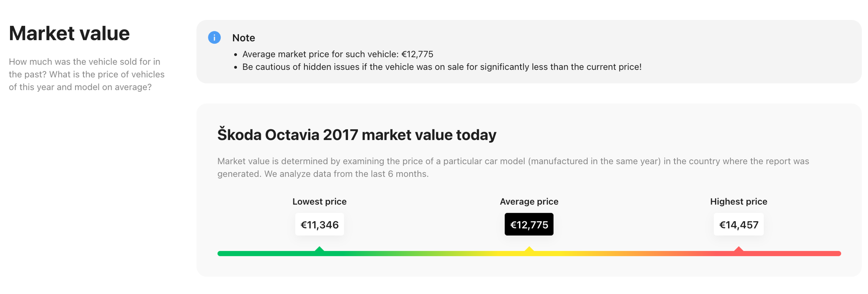
Task: Select the black €12,775 average price badge
Action: pyautogui.click(x=529, y=224)
